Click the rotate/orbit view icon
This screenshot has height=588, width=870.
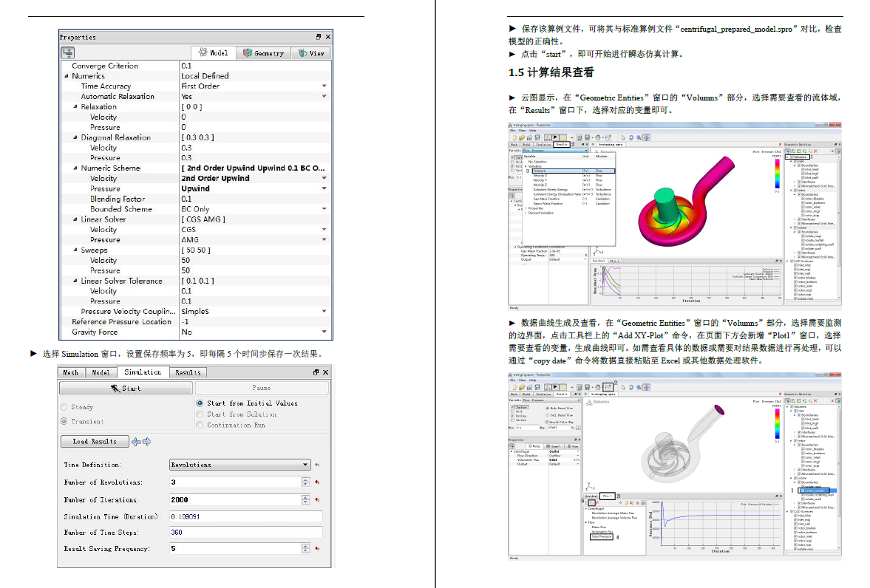click(x=631, y=137)
